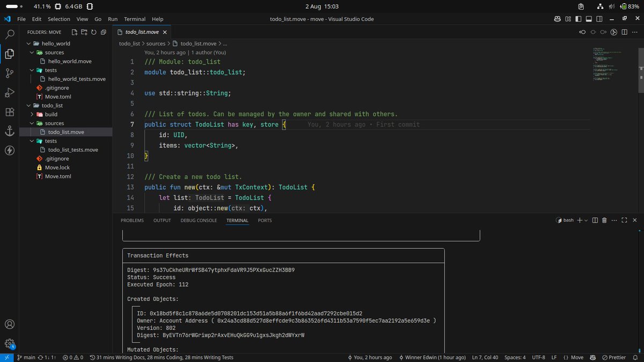Click the errors and warnings status item

click(73, 357)
